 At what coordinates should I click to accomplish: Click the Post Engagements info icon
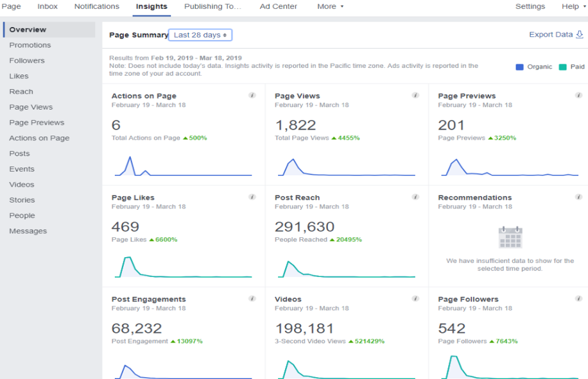(252, 299)
